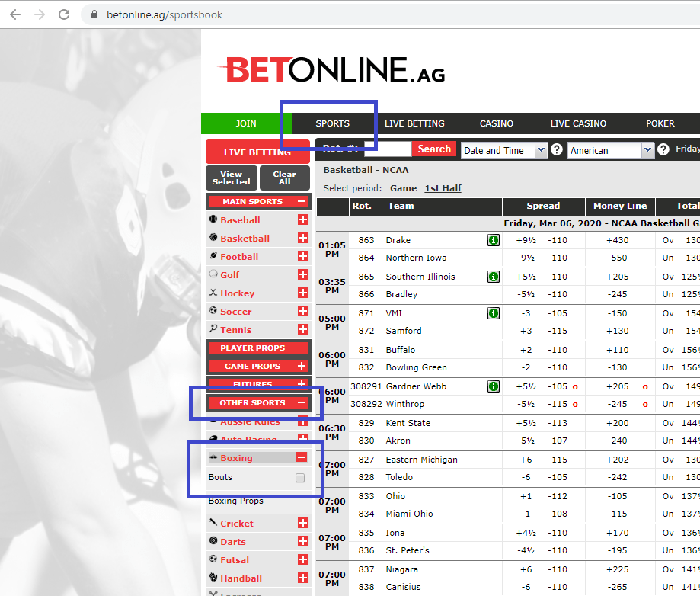The image size is (700, 596).
Task: Open the Cricket sport icon
Action: [215, 523]
